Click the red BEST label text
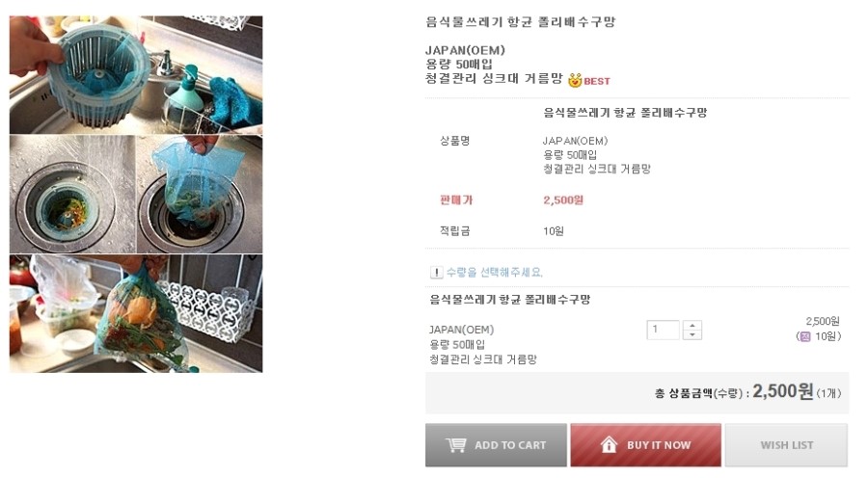The image size is (868, 478). pos(597,81)
